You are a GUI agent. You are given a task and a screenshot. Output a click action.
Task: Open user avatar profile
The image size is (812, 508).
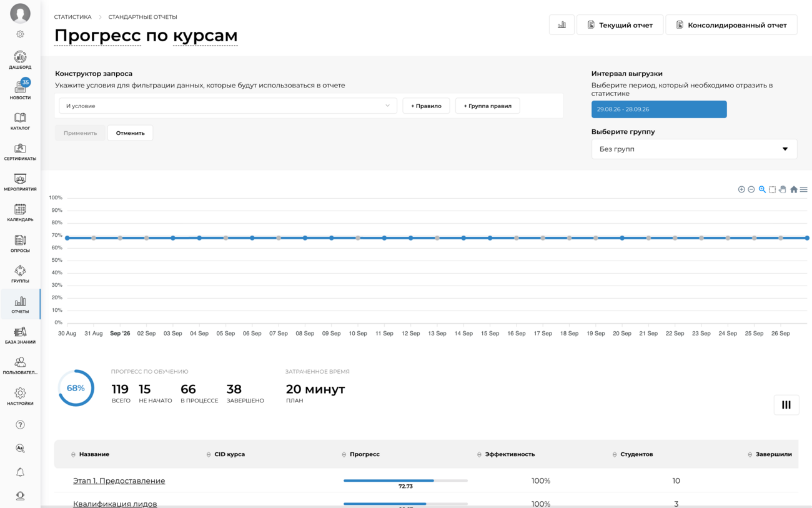click(x=20, y=14)
